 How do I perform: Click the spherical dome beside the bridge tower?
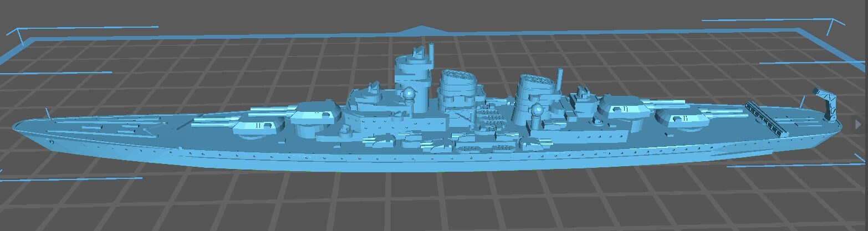pyautogui.click(x=410, y=95)
